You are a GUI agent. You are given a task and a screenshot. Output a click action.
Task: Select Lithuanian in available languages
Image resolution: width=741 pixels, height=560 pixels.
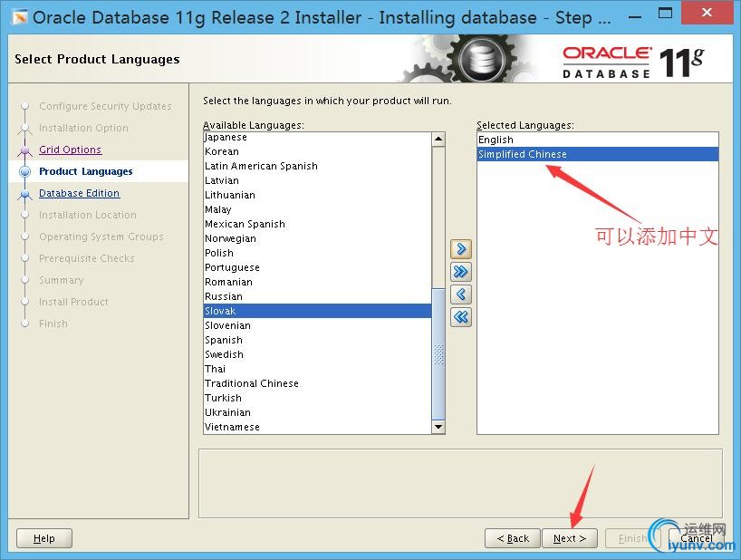(317, 195)
